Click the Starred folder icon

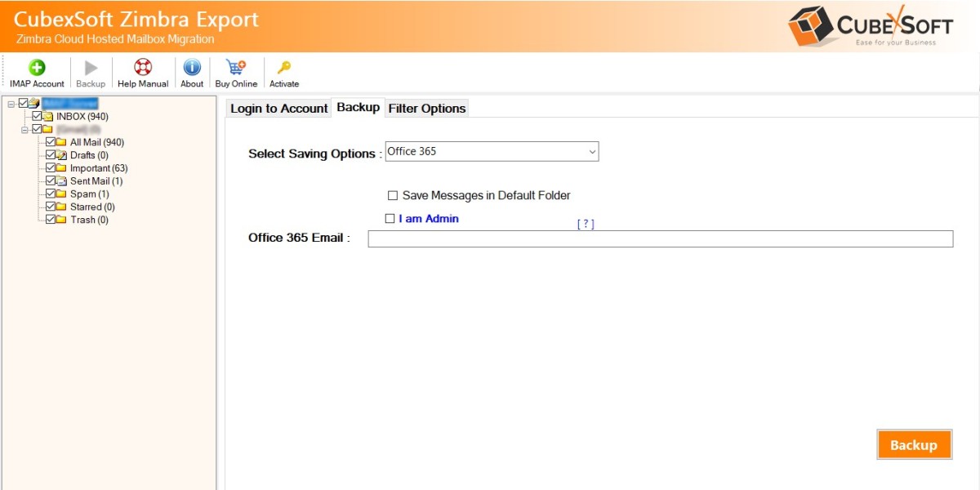(x=61, y=207)
